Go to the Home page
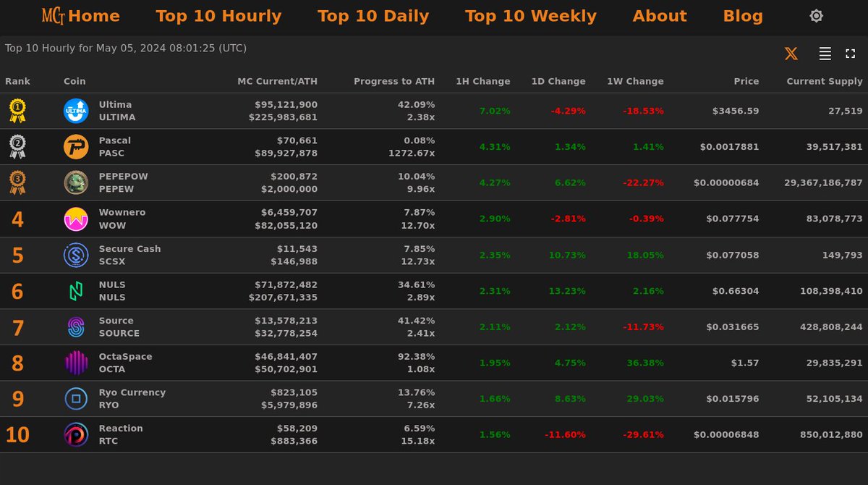868x485 pixels. [94, 16]
